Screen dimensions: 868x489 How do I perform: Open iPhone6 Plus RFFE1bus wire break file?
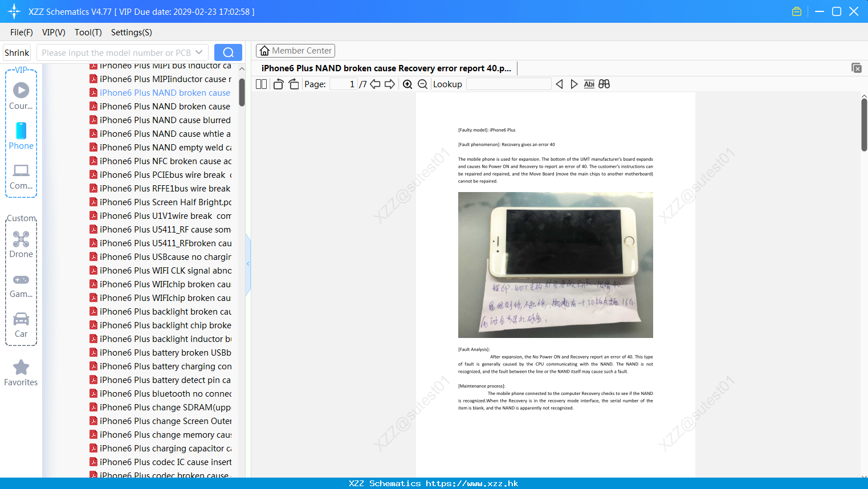(x=160, y=189)
